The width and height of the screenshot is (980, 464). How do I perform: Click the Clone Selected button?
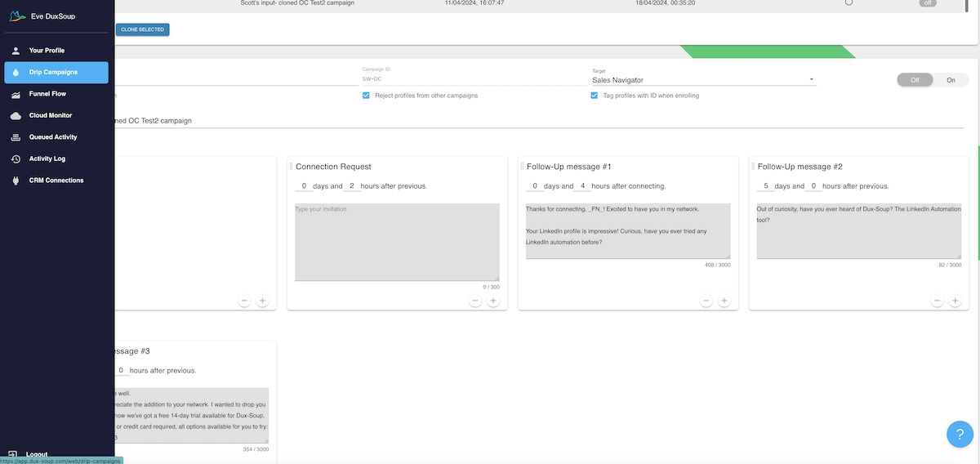point(143,29)
